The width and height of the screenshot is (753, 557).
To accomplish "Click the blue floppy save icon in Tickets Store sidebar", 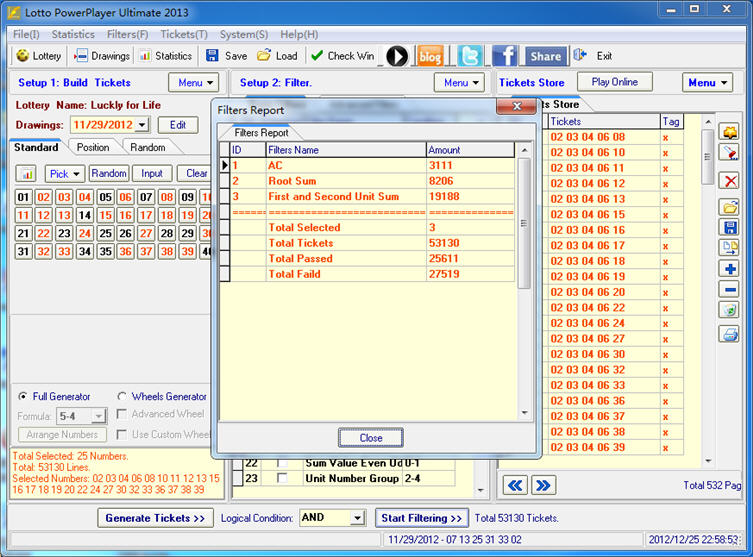I will 730,227.
